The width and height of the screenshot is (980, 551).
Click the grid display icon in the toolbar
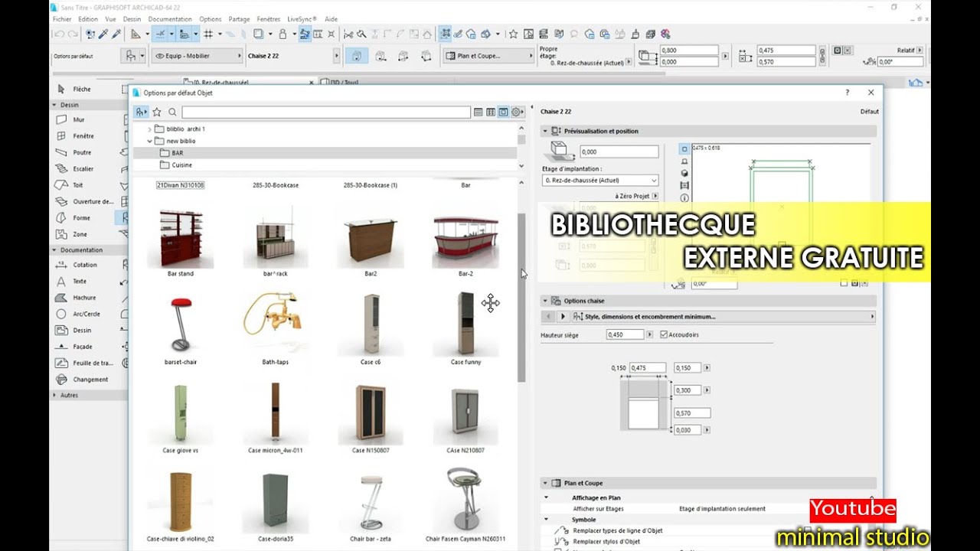pyautogui.click(x=208, y=34)
